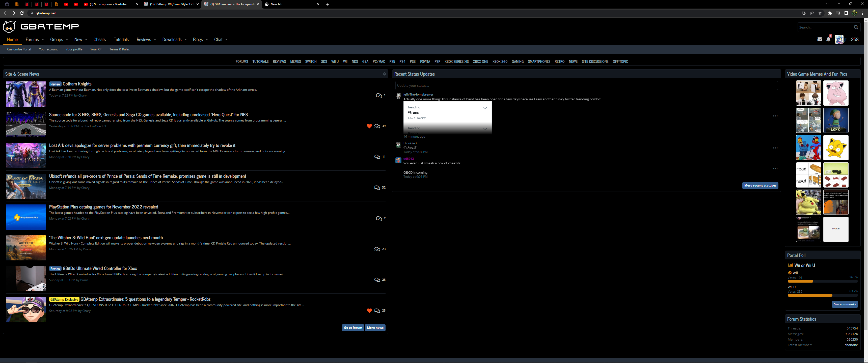Open options menu for x65943 status

(x=775, y=168)
